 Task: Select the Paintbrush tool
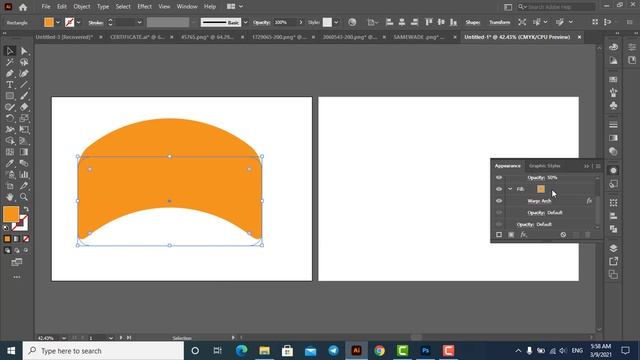click(24, 96)
